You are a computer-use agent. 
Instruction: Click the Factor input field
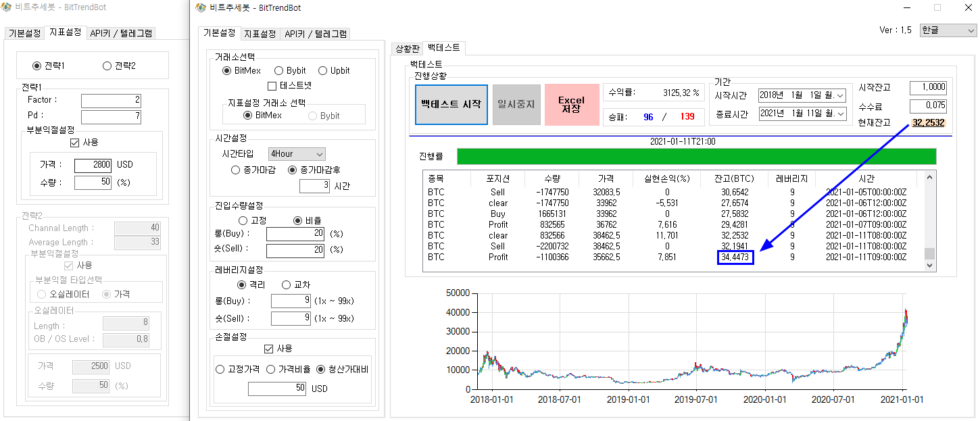[111, 101]
